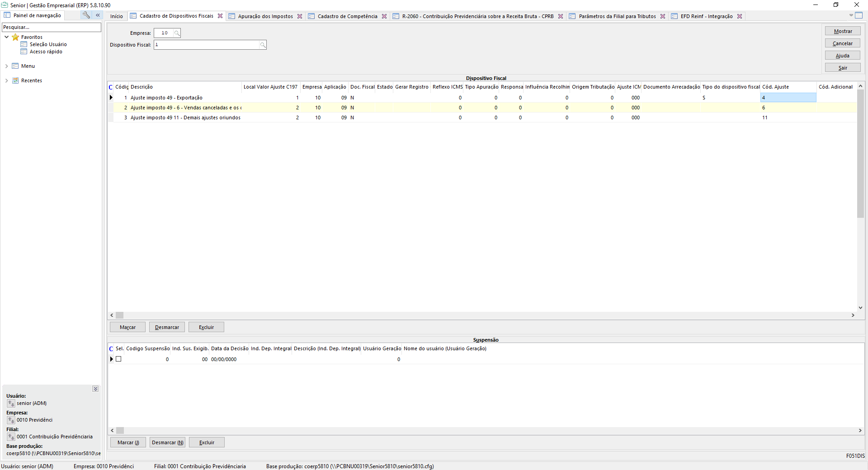Click the tab list dropdown arrow at top right

coord(851,15)
